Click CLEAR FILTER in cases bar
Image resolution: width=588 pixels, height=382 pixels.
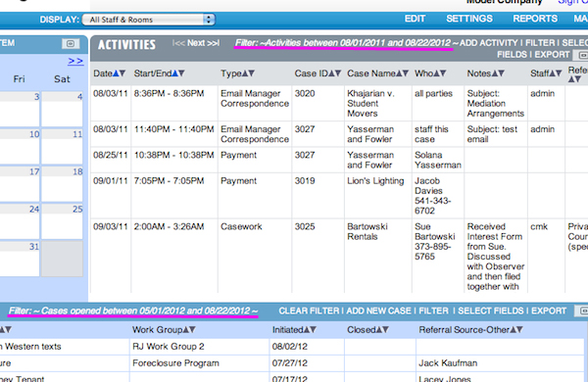309,310
